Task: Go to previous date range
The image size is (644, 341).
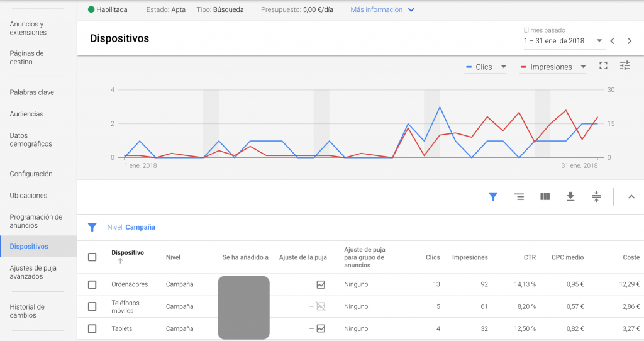Action: coord(613,41)
